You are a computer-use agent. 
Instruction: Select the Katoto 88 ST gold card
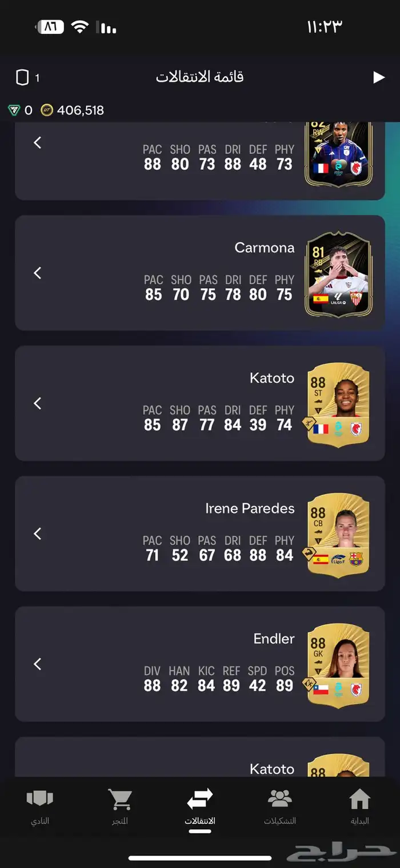tap(337, 404)
